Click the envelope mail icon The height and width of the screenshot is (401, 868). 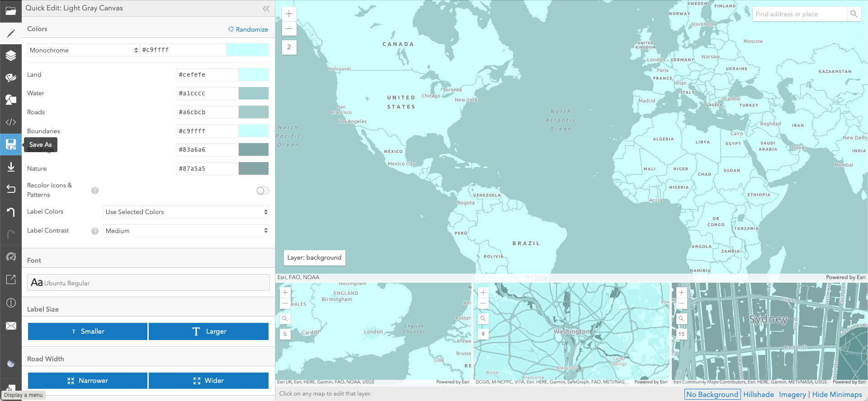pos(11,326)
